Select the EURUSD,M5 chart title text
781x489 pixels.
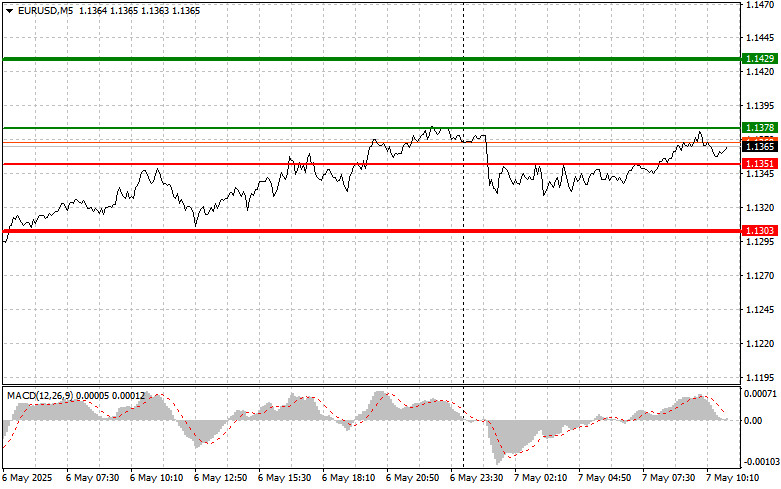coord(45,10)
